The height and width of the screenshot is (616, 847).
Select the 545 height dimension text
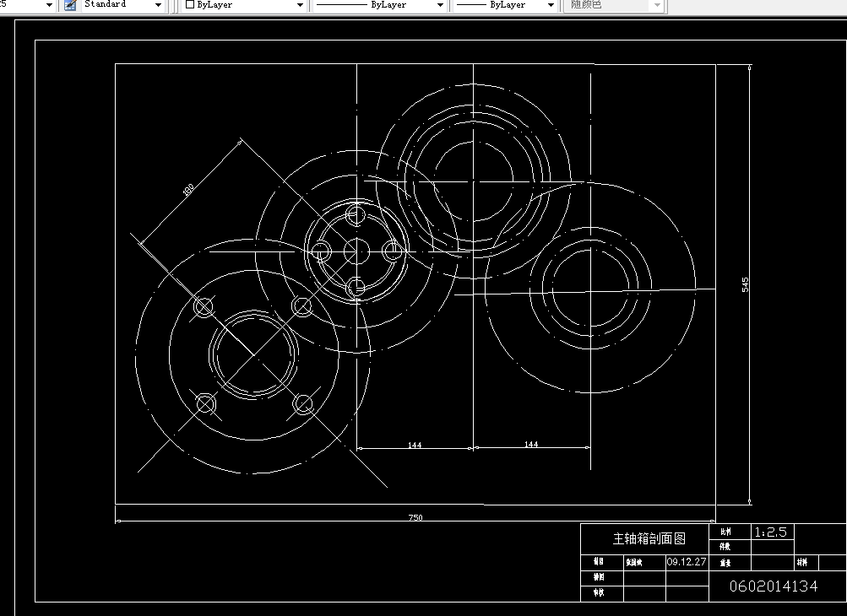(746, 284)
